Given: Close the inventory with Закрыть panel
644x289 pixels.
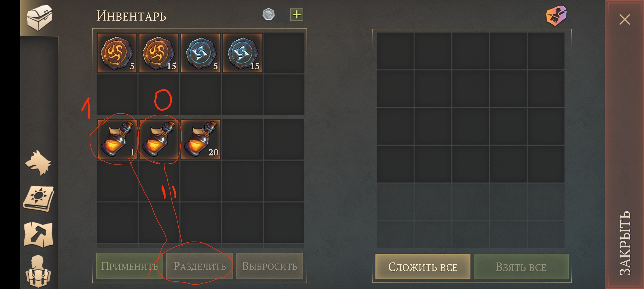Looking at the screenshot, I should pos(625,144).
